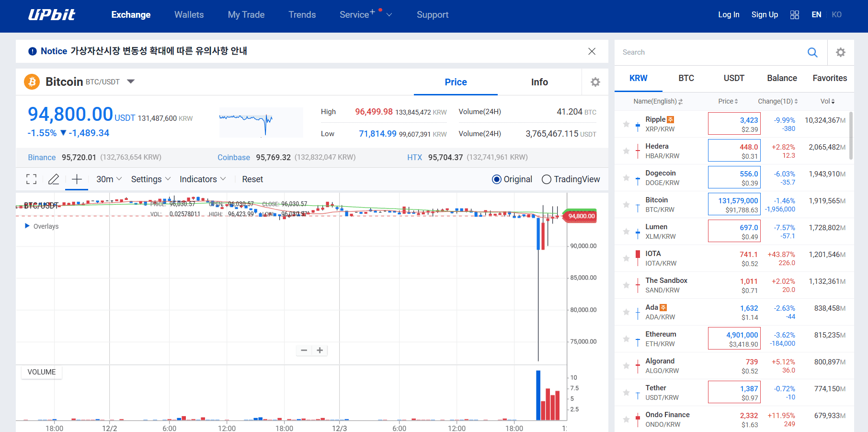Open the Favorites tab
The height and width of the screenshot is (432, 868).
(830, 78)
